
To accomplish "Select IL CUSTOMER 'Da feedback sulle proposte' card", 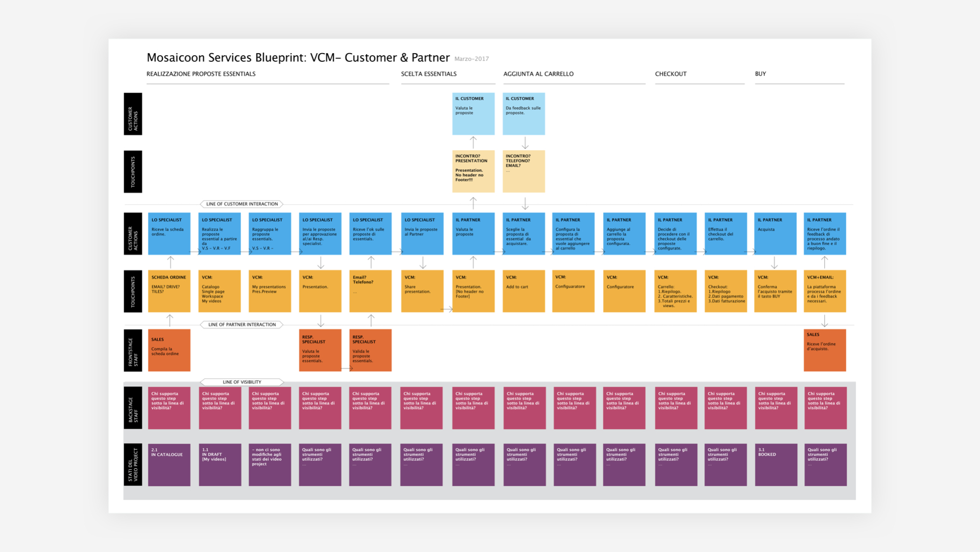I will pos(523,113).
